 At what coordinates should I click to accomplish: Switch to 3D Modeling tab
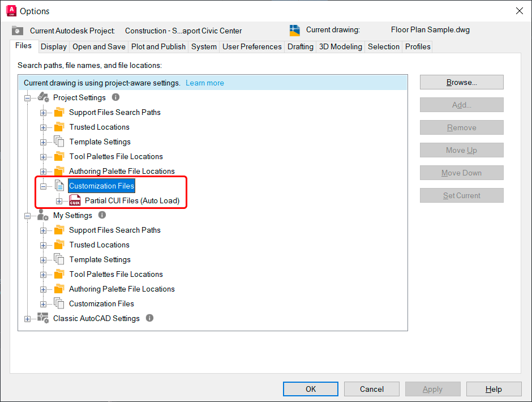[x=341, y=46]
